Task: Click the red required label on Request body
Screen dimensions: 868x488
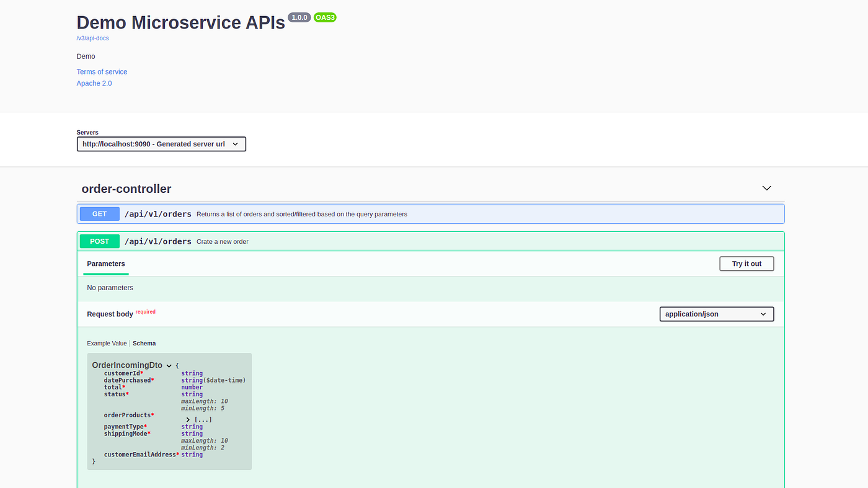Action: coord(145,311)
